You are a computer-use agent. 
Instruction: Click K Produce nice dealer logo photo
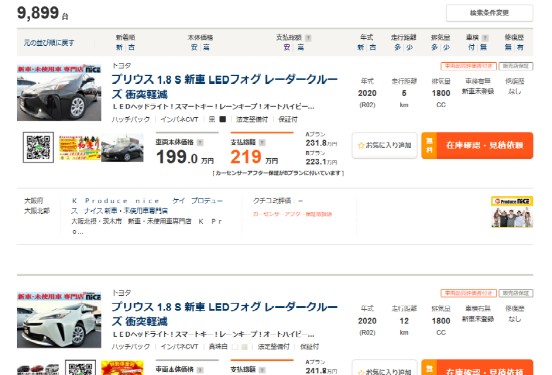click(512, 212)
